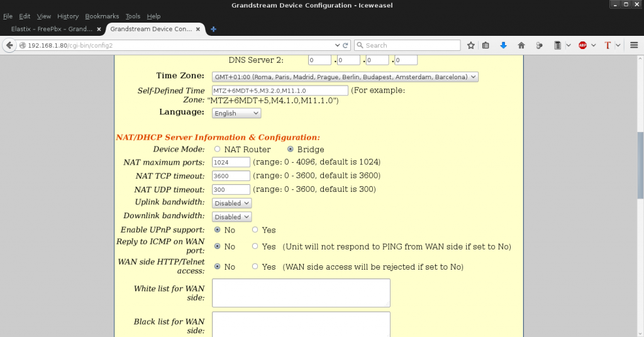Select NAT Router device mode
The height and width of the screenshot is (337, 644).
pyautogui.click(x=218, y=150)
